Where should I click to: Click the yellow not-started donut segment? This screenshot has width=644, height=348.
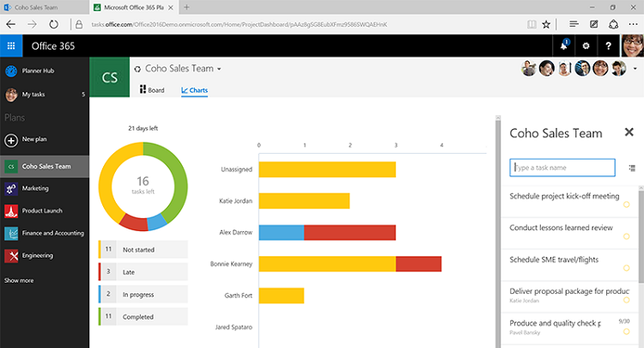pos(106,180)
